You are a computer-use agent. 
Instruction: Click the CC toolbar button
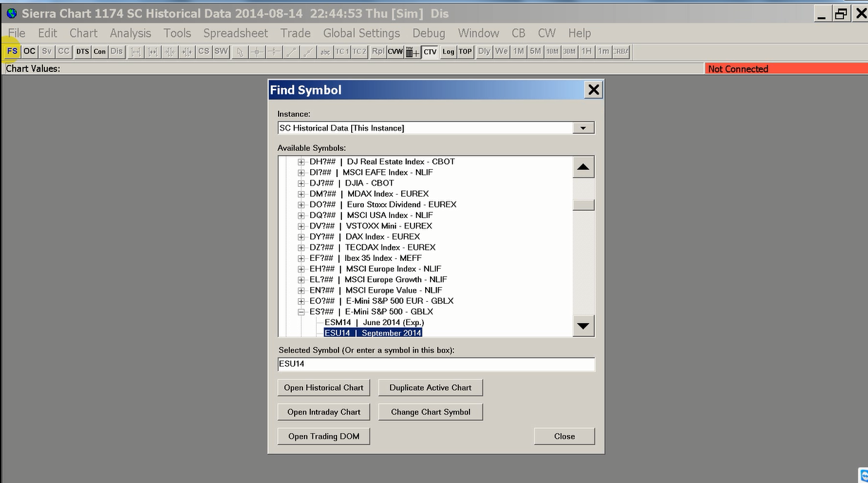pyautogui.click(x=64, y=51)
